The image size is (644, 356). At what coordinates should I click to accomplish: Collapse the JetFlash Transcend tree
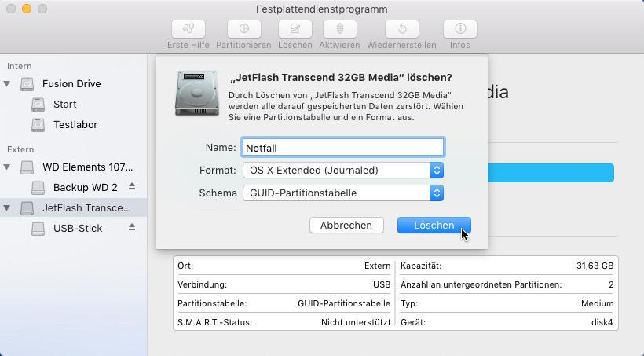[7, 208]
